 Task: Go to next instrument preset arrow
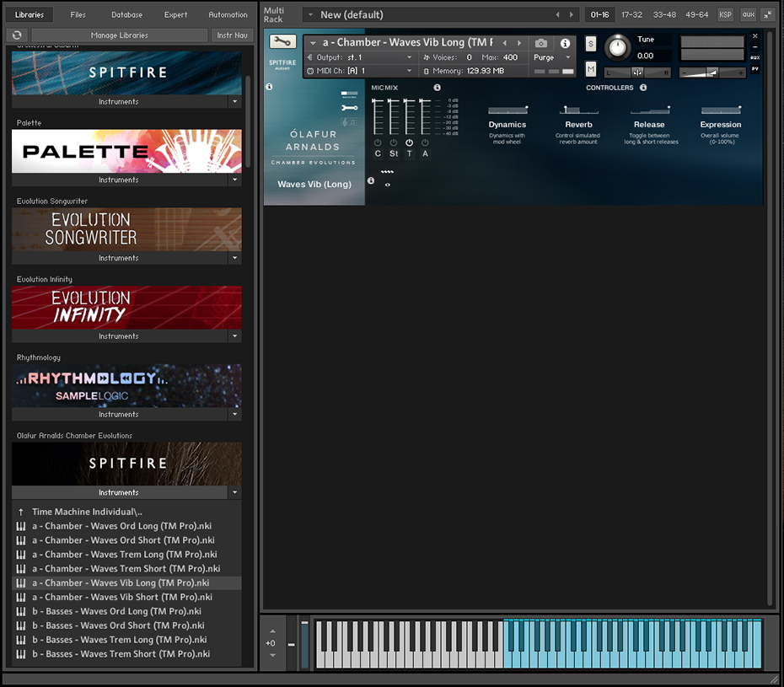[x=519, y=43]
